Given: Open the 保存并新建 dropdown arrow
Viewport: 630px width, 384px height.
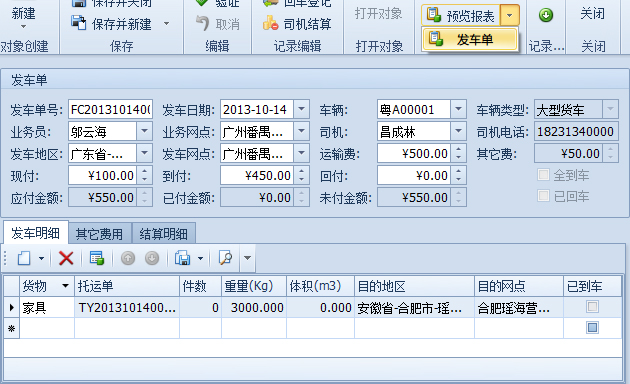Looking at the screenshot, I should [166, 24].
